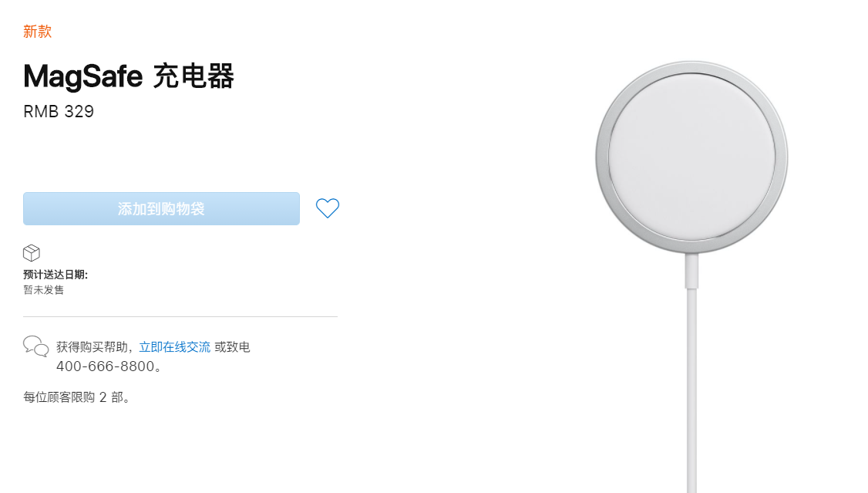Open the 立即在线交流 chat link
The width and height of the screenshot is (868, 493).
pos(175,347)
